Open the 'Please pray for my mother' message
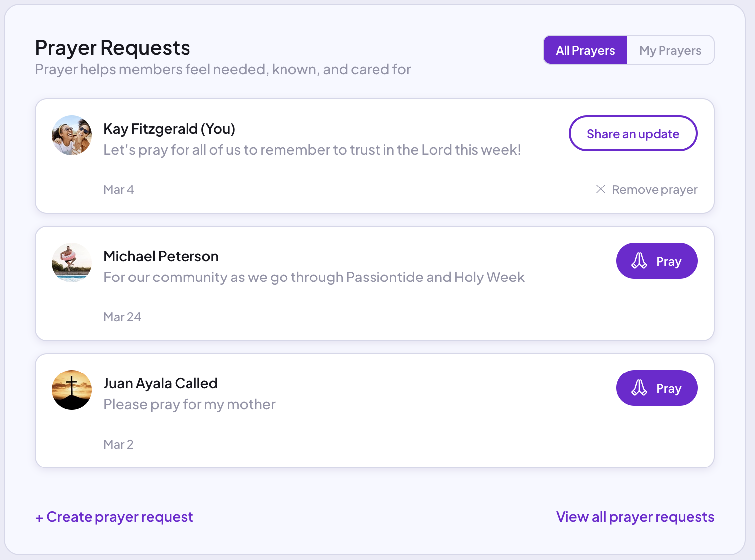 click(x=189, y=404)
